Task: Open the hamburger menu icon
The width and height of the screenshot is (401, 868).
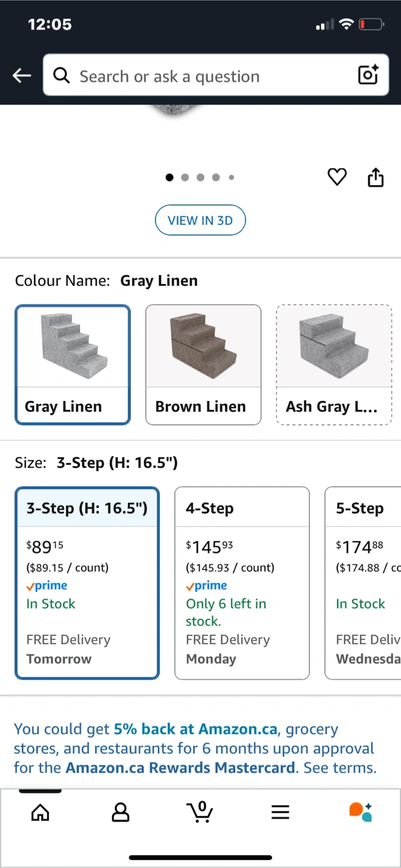Action: pyautogui.click(x=280, y=813)
